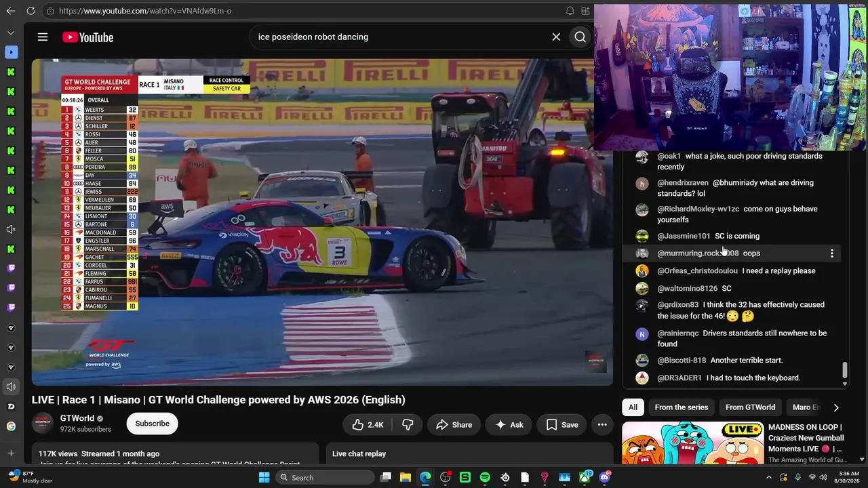Open File Explorer from the taskbar
868x488 pixels.
point(406,477)
